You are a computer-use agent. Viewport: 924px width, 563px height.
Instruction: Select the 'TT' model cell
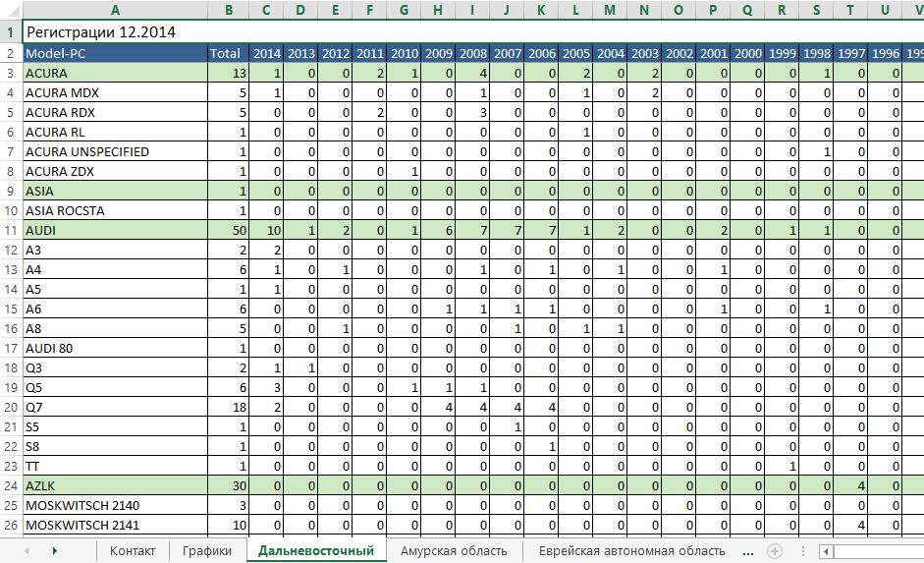coord(115,467)
